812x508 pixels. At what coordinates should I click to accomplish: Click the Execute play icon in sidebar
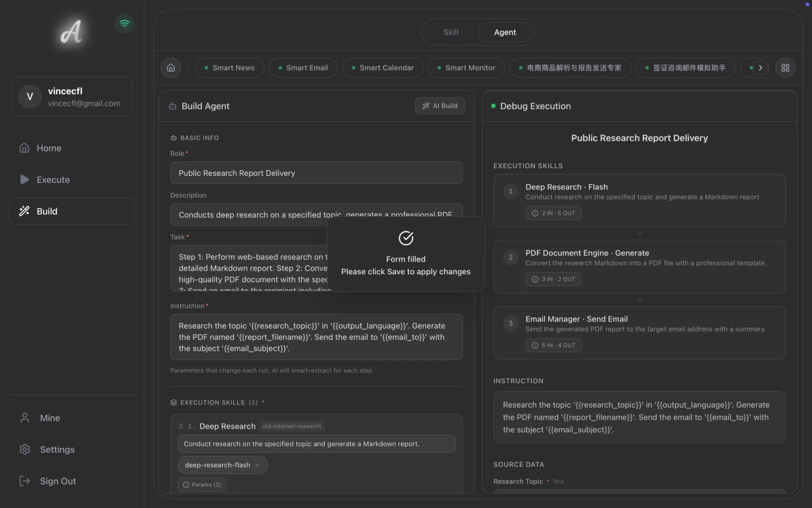24,179
